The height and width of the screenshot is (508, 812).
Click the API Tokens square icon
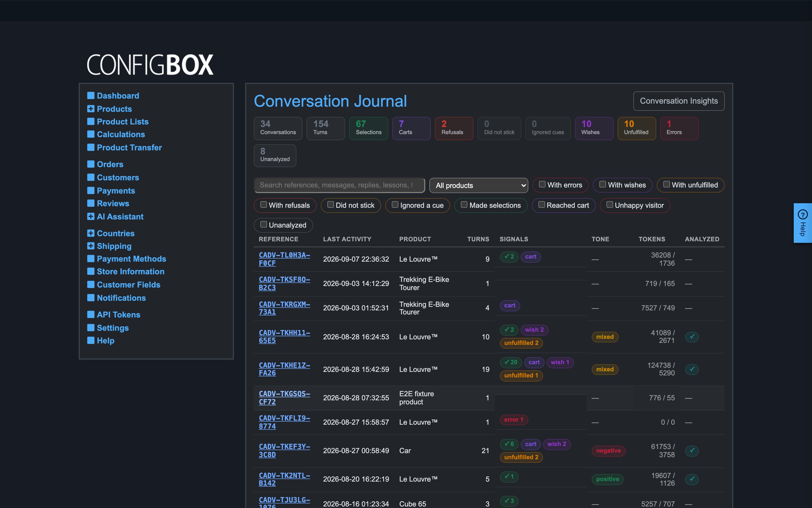91,314
